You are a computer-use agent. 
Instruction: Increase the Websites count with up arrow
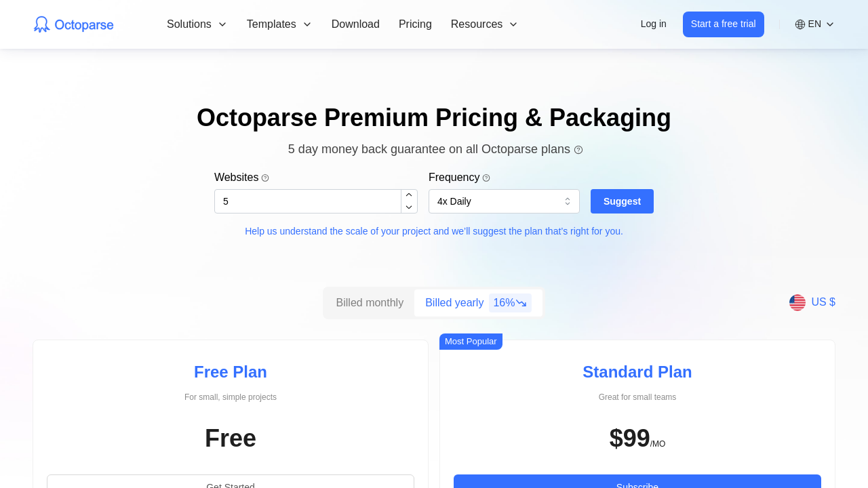click(409, 195)
